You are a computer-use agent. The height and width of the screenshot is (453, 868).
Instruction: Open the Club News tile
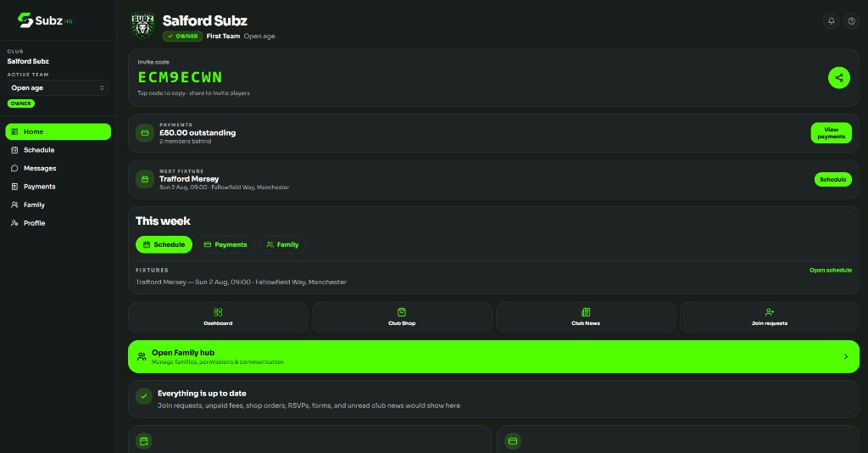[586, 316]
